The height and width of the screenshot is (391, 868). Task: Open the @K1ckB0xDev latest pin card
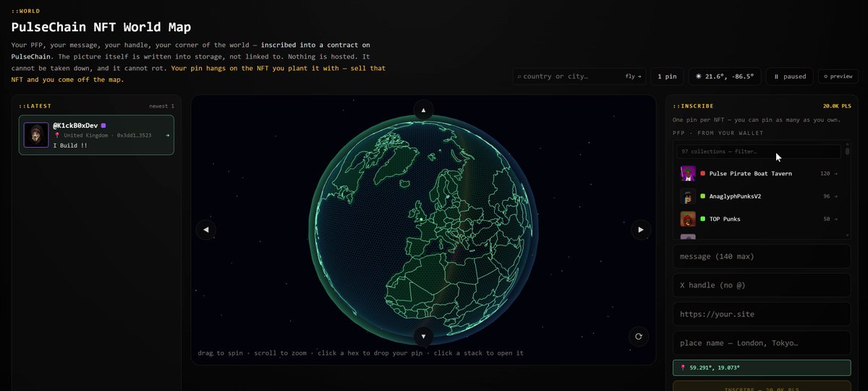pos(97,135)
